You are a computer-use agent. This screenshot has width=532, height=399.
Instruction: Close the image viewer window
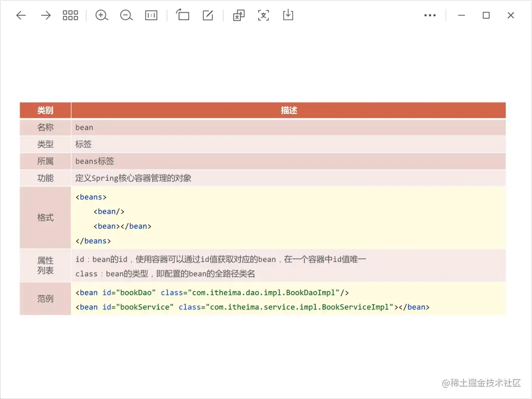[511, 15]
